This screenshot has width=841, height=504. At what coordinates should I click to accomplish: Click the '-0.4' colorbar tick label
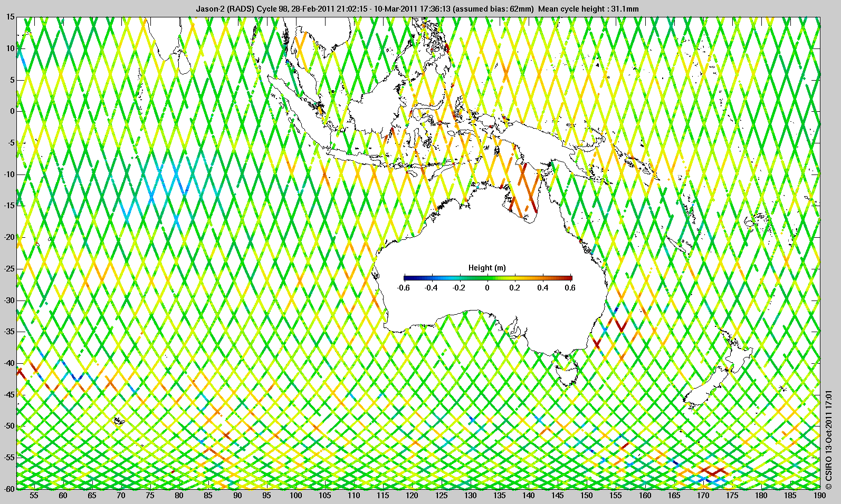click(x=431, y=288)
